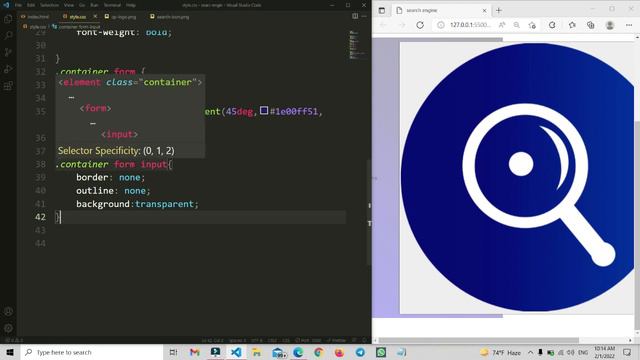
Task: Close the style.css editor tab
Action: 95,16
